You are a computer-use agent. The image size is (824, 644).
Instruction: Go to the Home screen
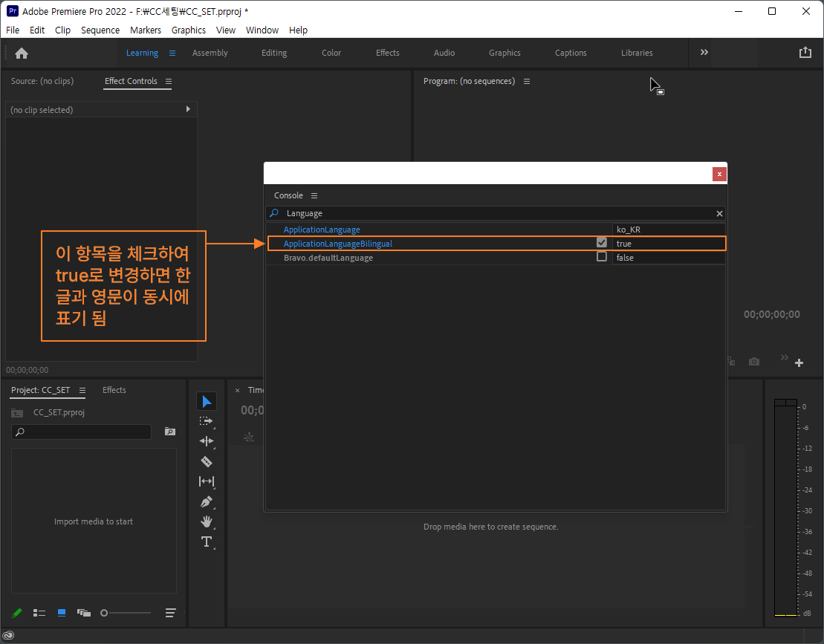pyautogui.click(x=22, y=53)
